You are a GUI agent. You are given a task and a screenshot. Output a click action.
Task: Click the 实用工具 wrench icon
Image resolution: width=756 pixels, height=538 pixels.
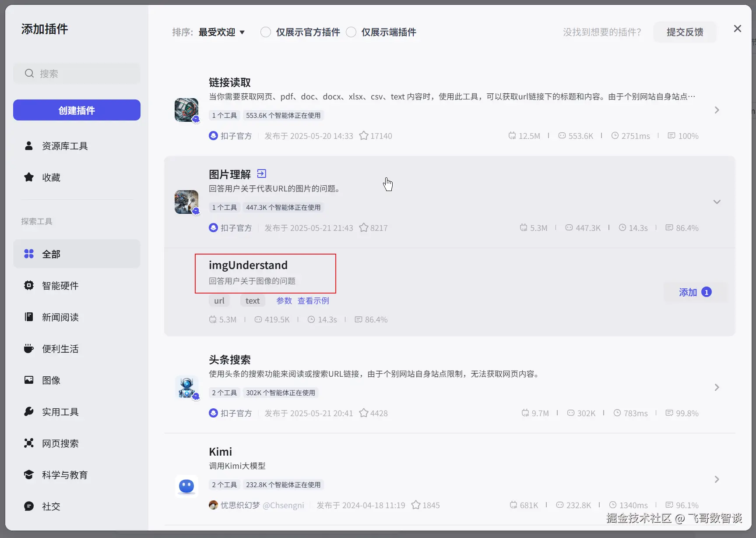tap(29, 411)
